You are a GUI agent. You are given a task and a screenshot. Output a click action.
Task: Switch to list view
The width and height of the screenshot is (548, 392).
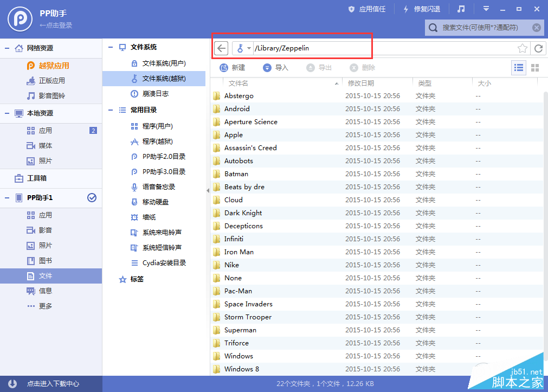point(519,67)
